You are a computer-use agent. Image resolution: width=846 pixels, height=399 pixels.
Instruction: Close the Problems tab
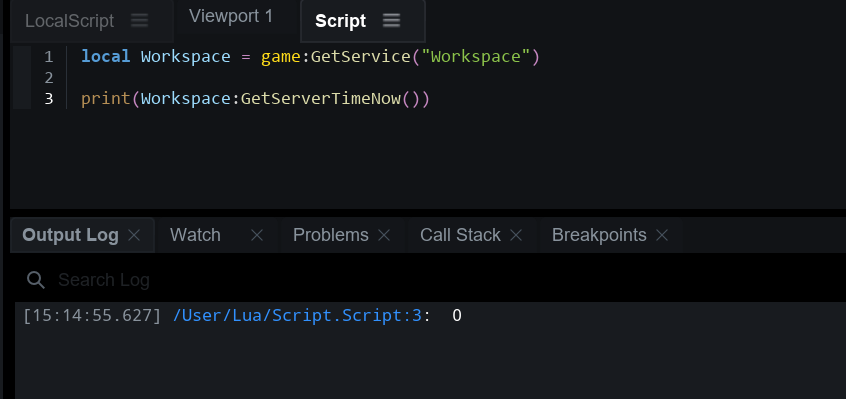pos(384,235)
